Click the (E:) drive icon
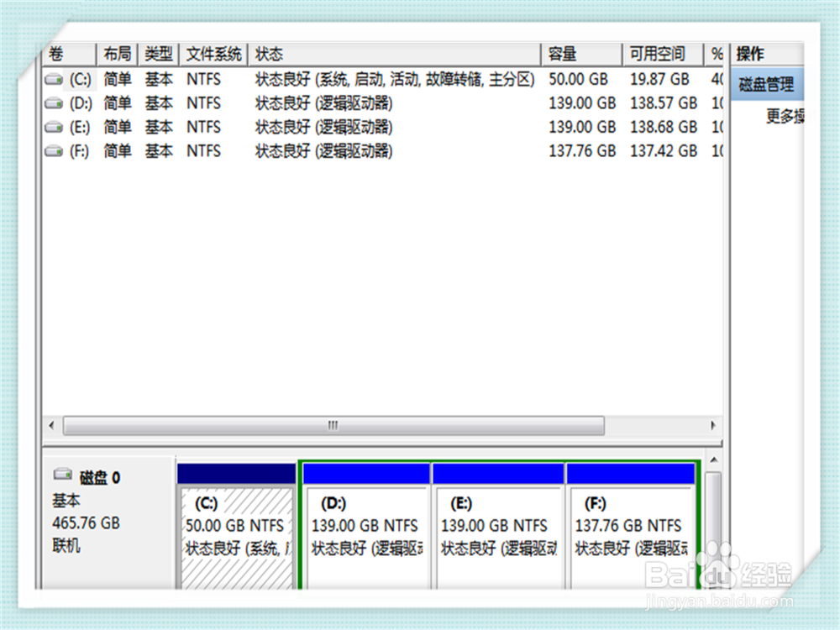Image resolution: width=840 pixels, height=630 pixels. [52, 127]
